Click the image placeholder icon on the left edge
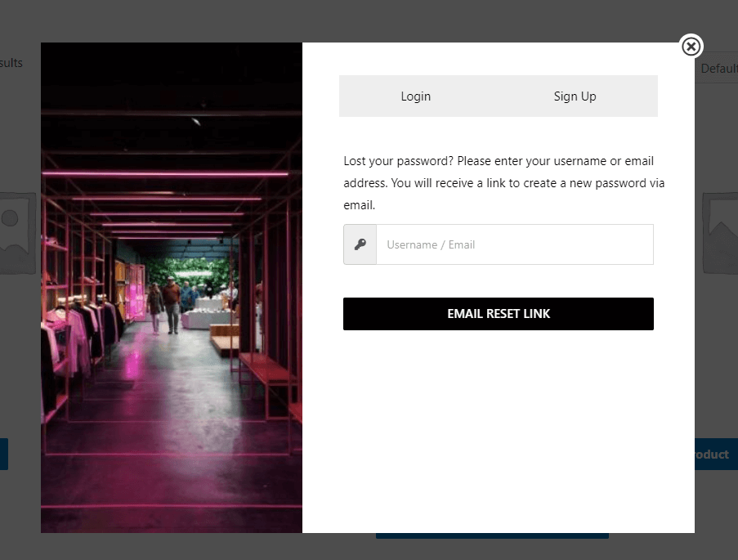 [16, 231]
